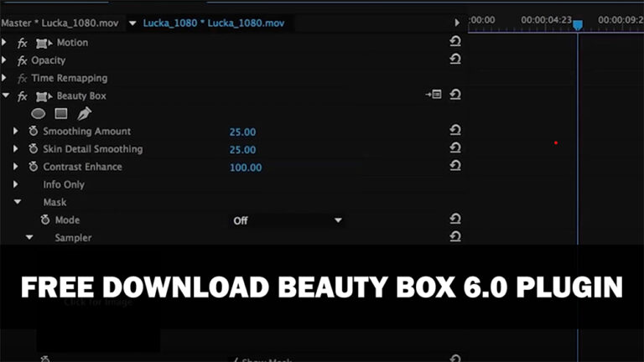
Task: Expand Contrast Enhance slider row
Action: tap(16, 166)
